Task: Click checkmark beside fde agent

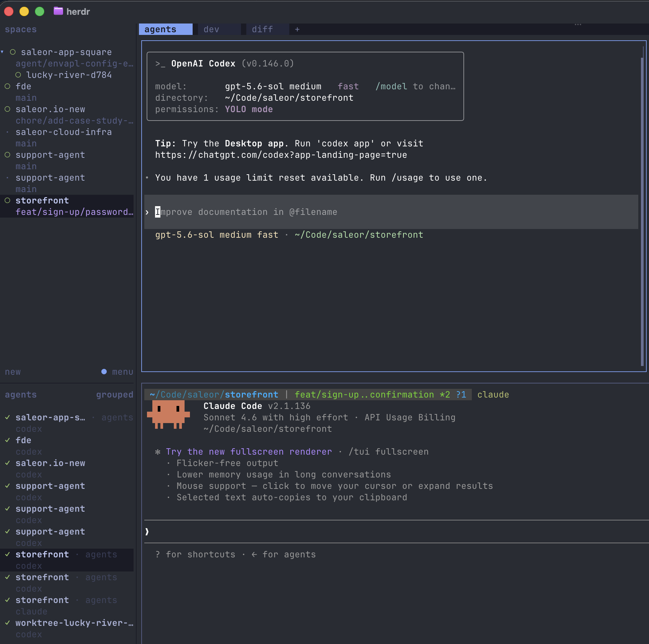Action: (7, 440)
